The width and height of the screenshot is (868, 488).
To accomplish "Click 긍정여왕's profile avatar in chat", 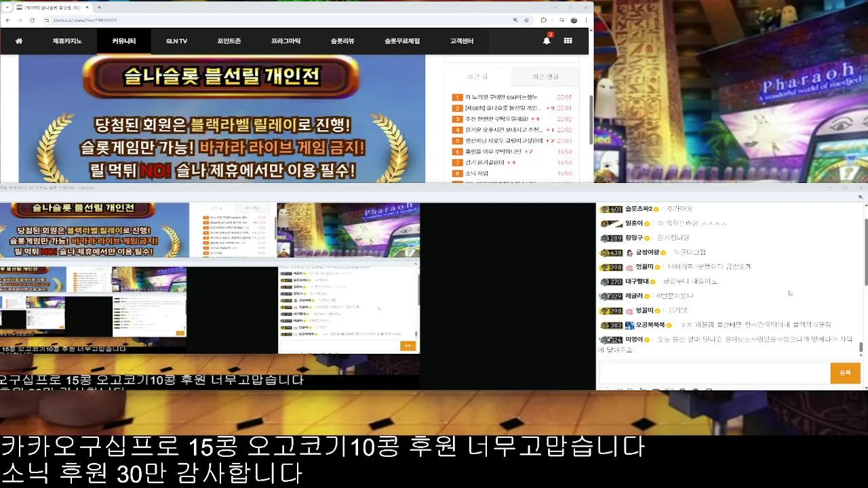I will coord(630,253).
